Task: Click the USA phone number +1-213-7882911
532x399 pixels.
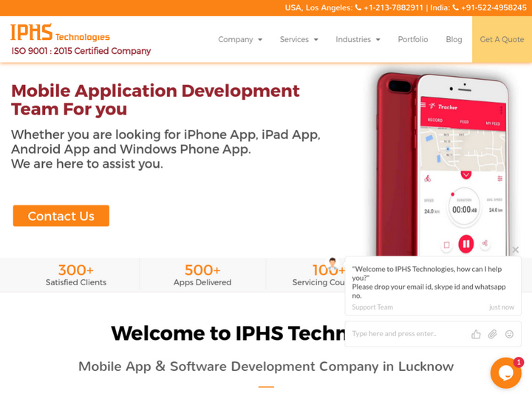Action: pyautogui.click(x=394, y=8)
